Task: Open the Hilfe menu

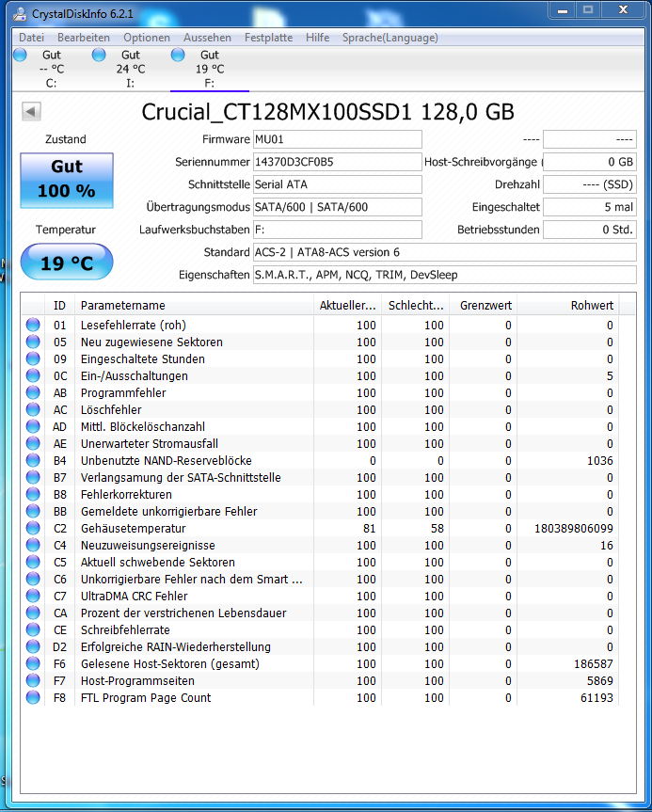Action: (x=317, y=38)
